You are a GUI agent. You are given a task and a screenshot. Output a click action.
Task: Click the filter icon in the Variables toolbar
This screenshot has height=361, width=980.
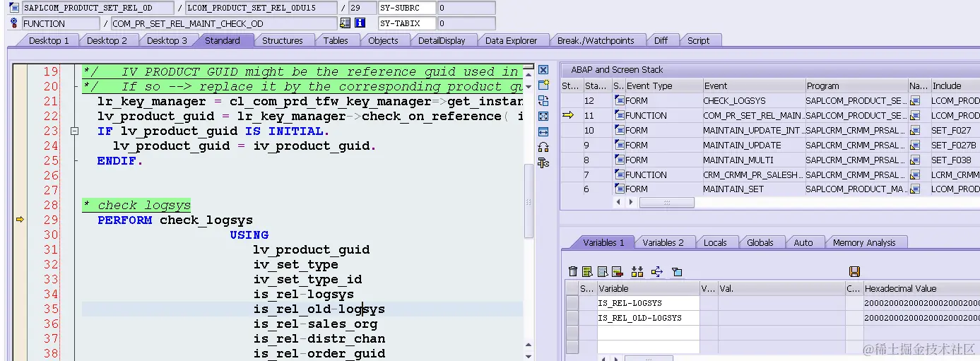point(677,271)
